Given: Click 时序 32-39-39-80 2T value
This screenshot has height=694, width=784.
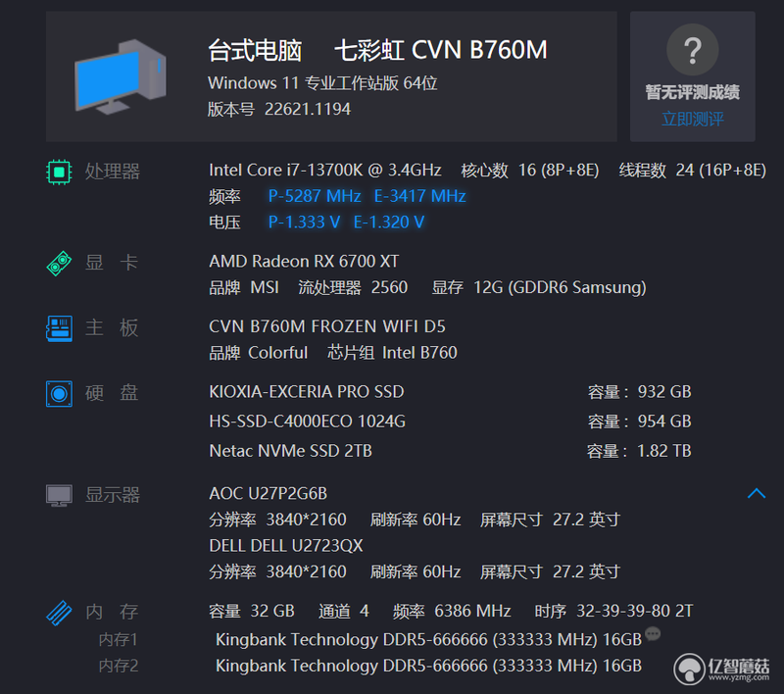Looking at the screenshot, I should [x=614, y=611].
